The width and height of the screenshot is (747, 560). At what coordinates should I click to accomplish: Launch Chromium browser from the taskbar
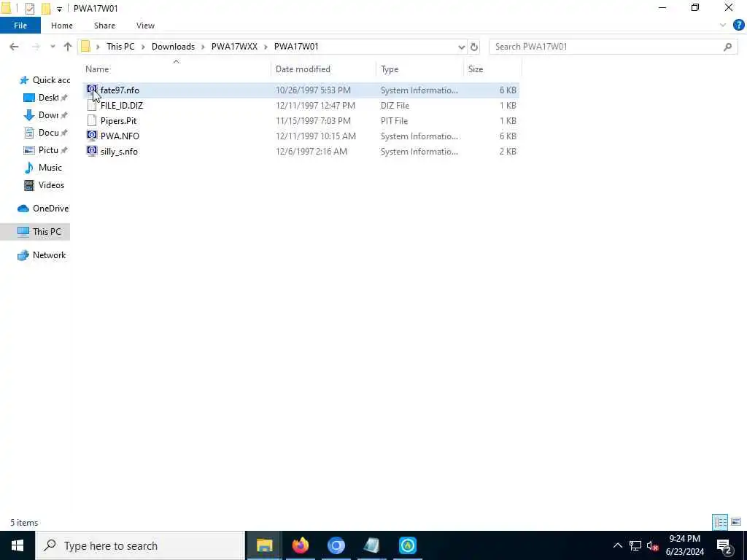click(x=336, y=545)
